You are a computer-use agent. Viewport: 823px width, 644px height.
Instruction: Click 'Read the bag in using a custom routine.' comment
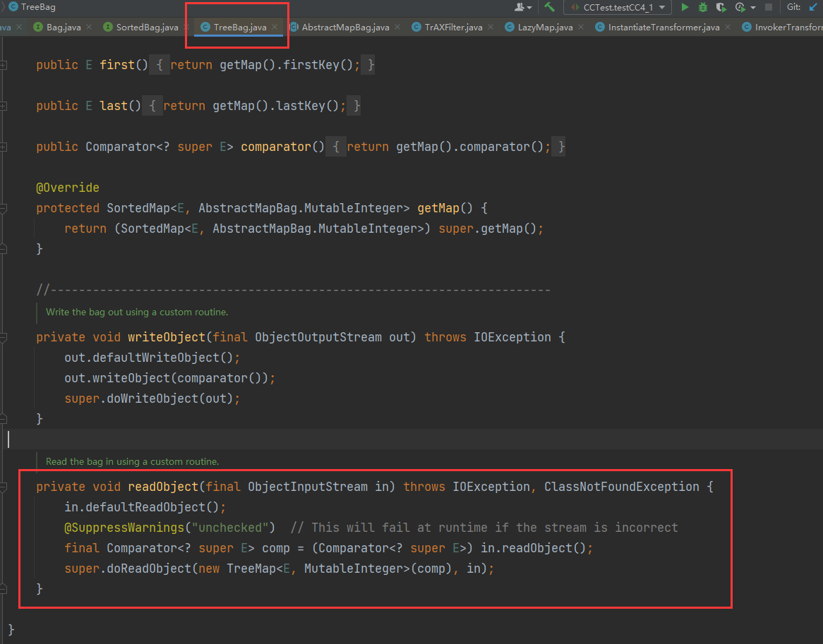click(132, 461)
